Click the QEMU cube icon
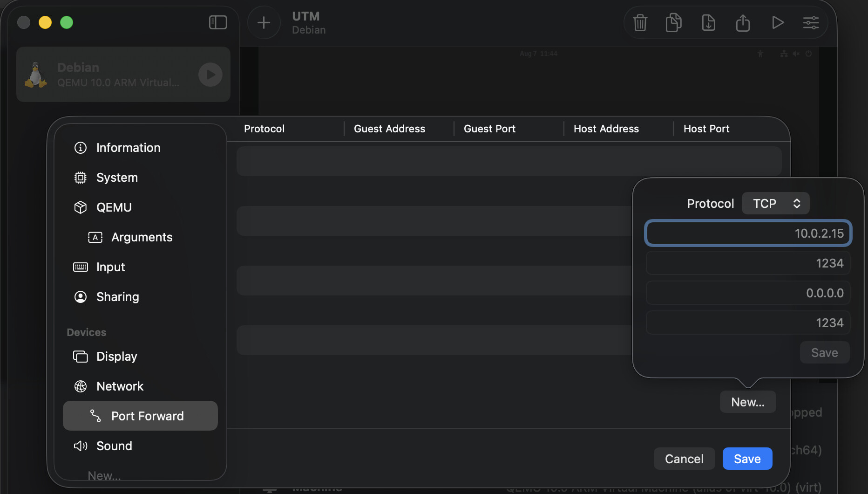This screenshot has height=494, width=868. 81,207
